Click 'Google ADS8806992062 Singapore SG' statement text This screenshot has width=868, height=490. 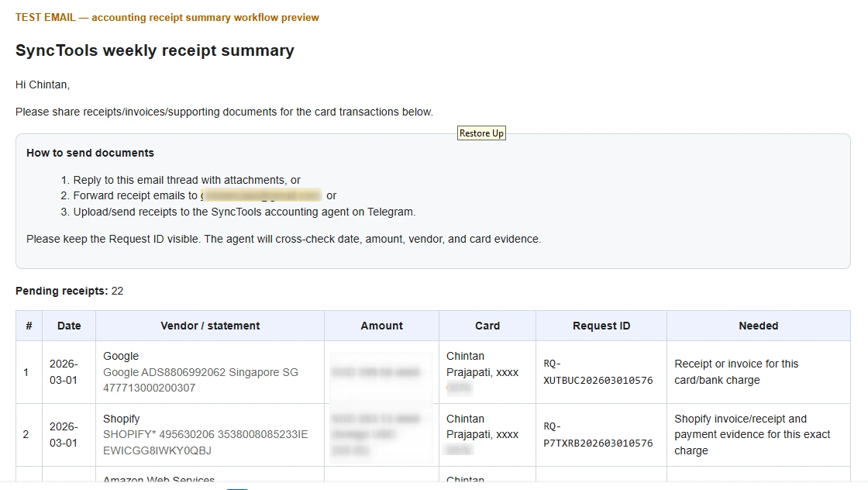tap(201, 380)
